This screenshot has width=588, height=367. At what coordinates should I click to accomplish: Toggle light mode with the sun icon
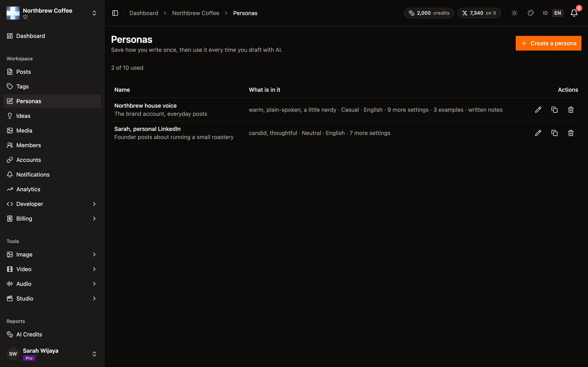[x=514, y=13]
